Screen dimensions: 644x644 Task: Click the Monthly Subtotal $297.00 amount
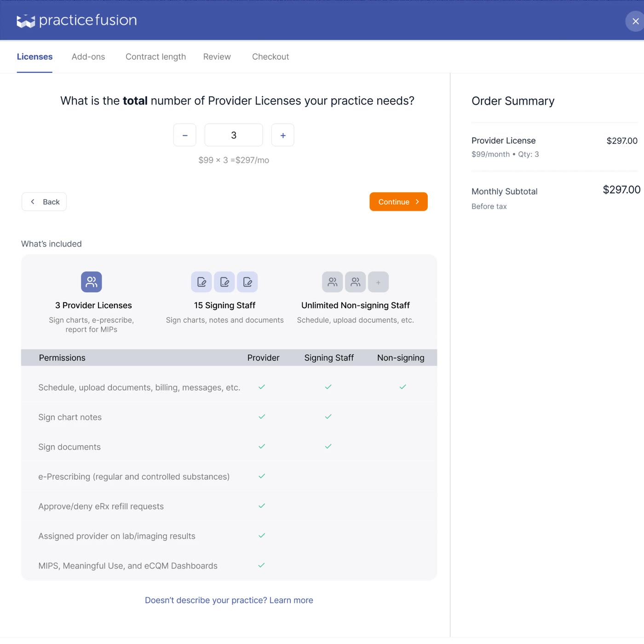pyautogui.click(x=621, y=190)
